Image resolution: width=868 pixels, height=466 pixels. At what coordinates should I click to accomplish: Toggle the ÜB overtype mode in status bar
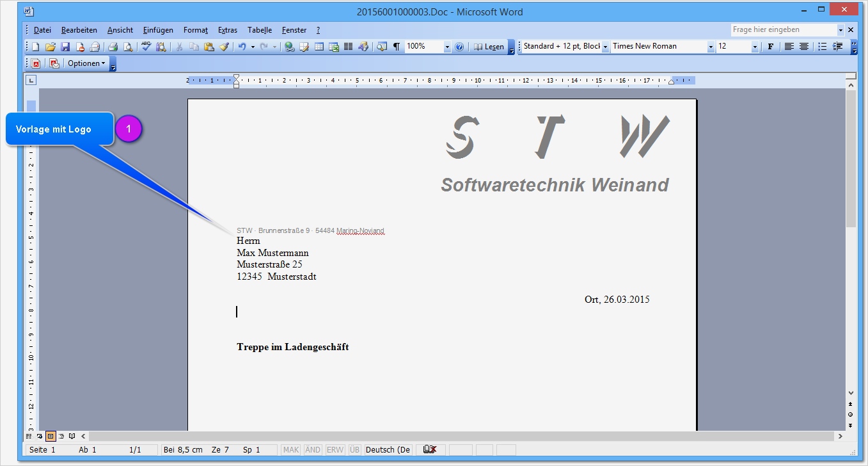point(354,449)
